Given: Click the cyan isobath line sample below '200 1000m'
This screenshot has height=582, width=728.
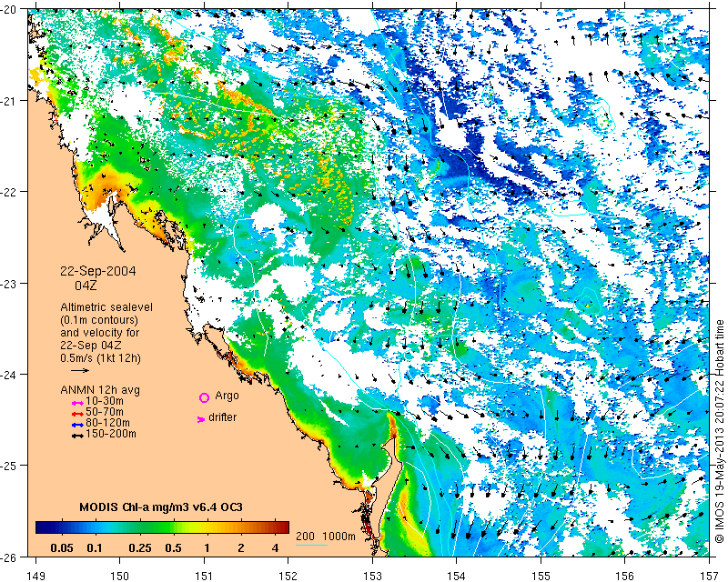Looking at the screenshot, I should (311, 545).
